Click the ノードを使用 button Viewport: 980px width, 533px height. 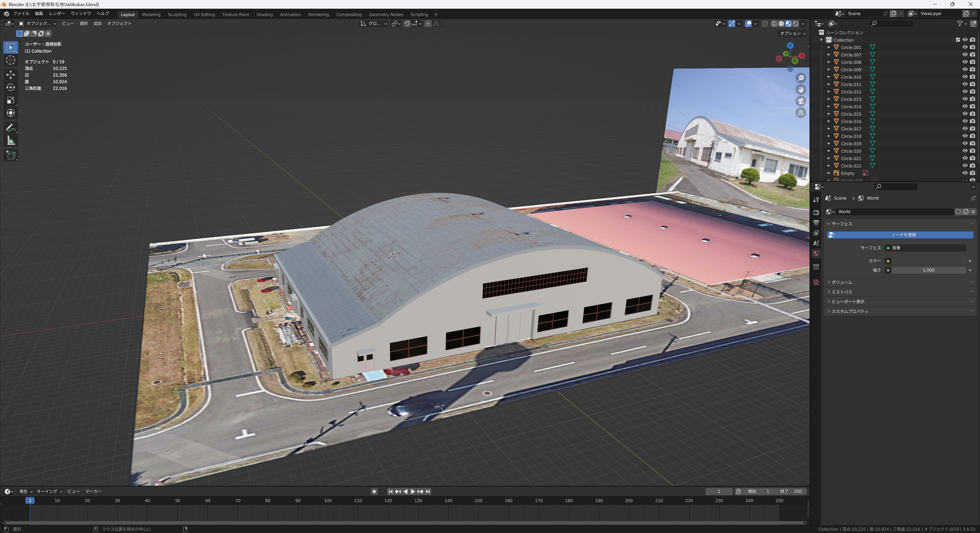(900, 235)
